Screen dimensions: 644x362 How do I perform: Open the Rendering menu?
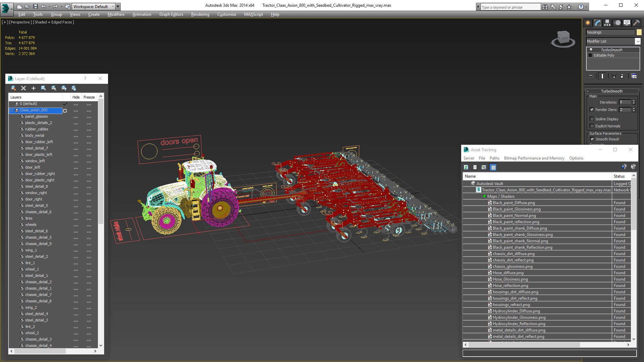click(200, 14)
